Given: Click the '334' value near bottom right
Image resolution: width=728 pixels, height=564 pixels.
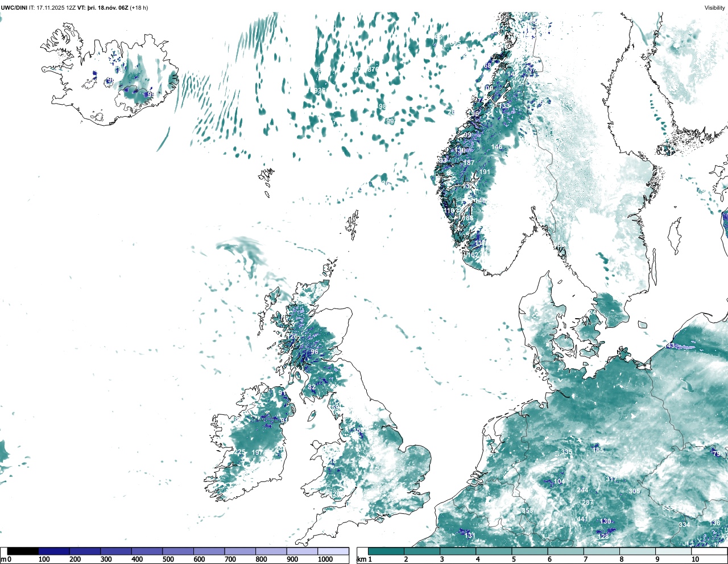Looking at the screenshot, I should click(x=684, y=525).
